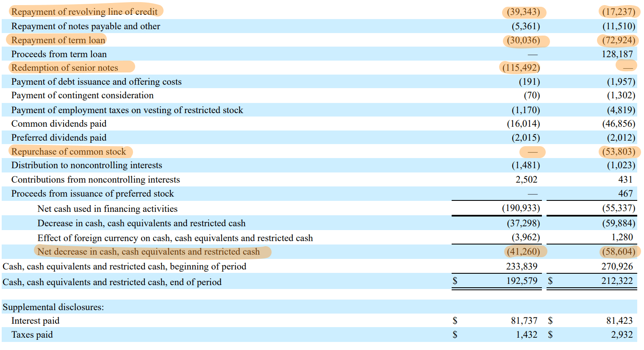
Task: Select the 'Repayment of revolving line of credit' label
Action: click(x=84, y=12)
